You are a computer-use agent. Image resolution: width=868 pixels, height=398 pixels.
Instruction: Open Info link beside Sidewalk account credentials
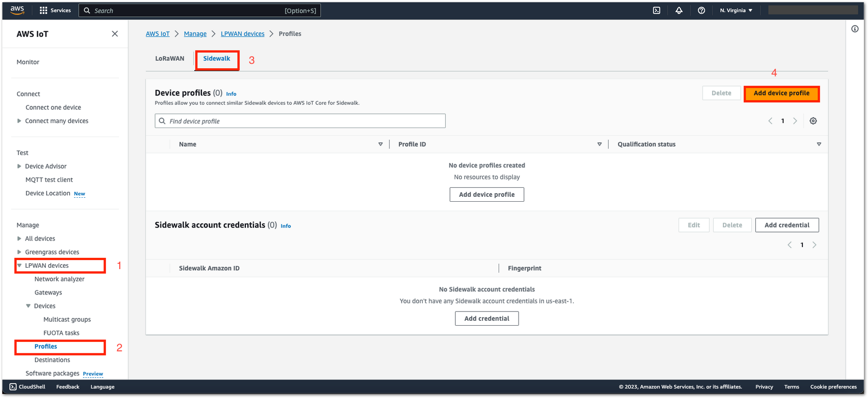point(286,226)
